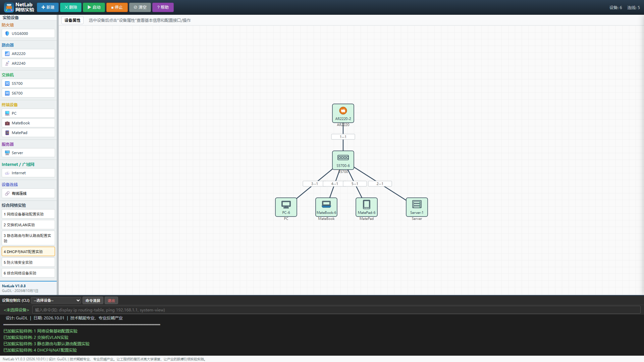Click the red 退出 exit button
The height and width of the screenshot is (362, 644).
tap(111, 301)
